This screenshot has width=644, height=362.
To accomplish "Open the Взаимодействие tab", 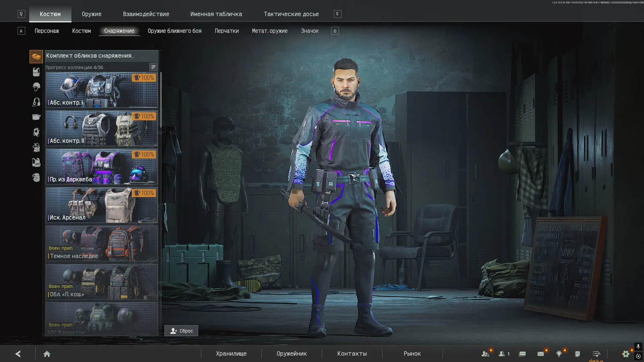I will click(x=146, y=14).
